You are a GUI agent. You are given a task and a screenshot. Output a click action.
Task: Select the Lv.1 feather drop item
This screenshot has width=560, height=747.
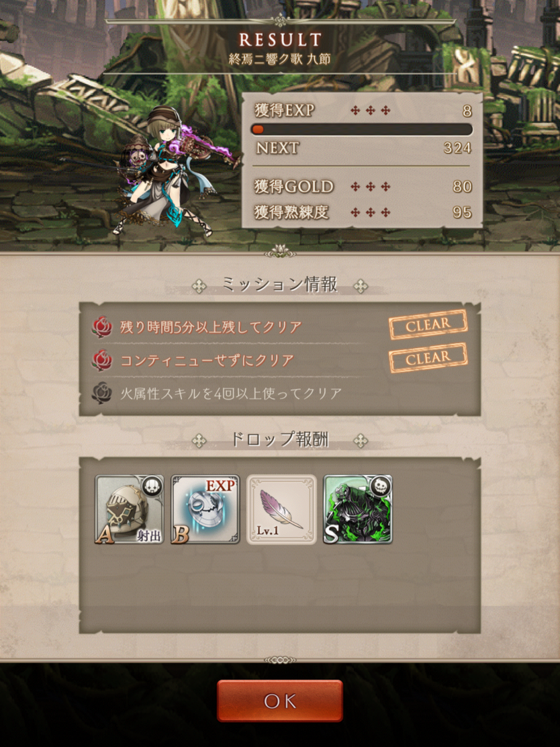tap(281, 509)
